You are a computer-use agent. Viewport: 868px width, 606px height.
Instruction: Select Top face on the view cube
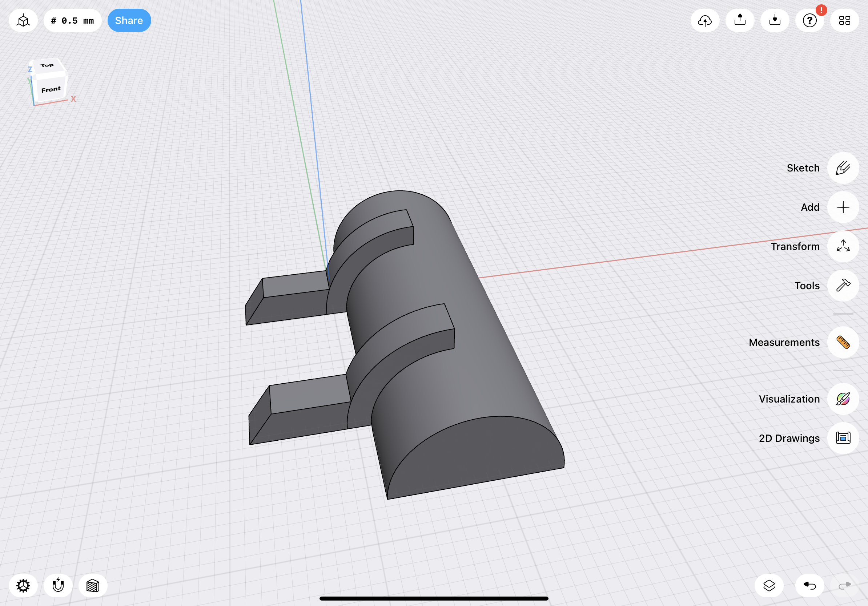pos(47,66)
